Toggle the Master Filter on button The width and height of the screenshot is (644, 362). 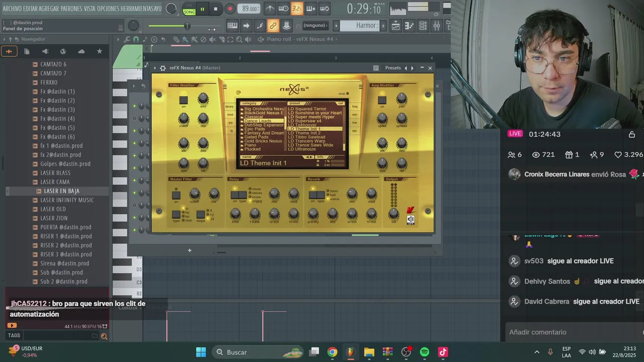click(x=176, y=195)
